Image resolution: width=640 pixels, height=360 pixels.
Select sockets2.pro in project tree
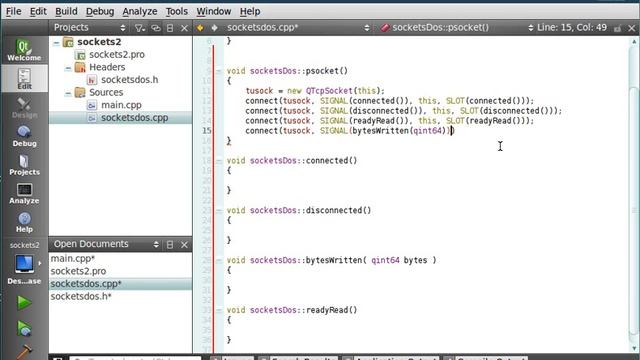tap(117, 55)
